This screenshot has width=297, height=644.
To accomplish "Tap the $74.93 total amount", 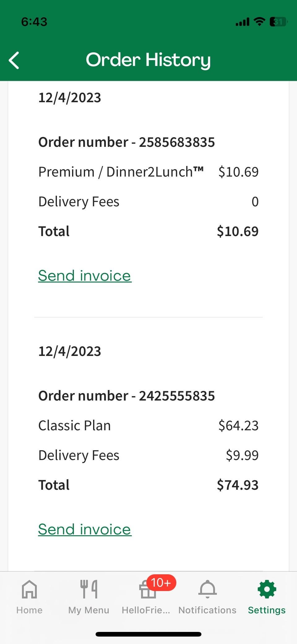I will (238, 485).
